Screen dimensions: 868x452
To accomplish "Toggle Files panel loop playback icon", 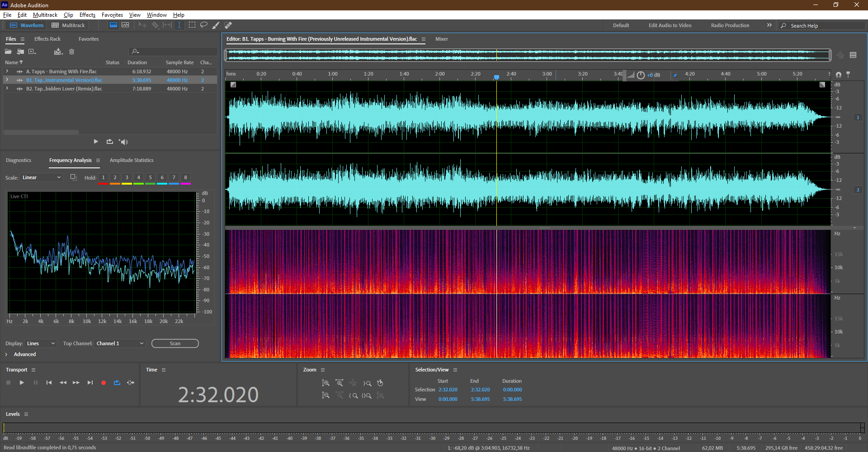I will coord(109,142).
